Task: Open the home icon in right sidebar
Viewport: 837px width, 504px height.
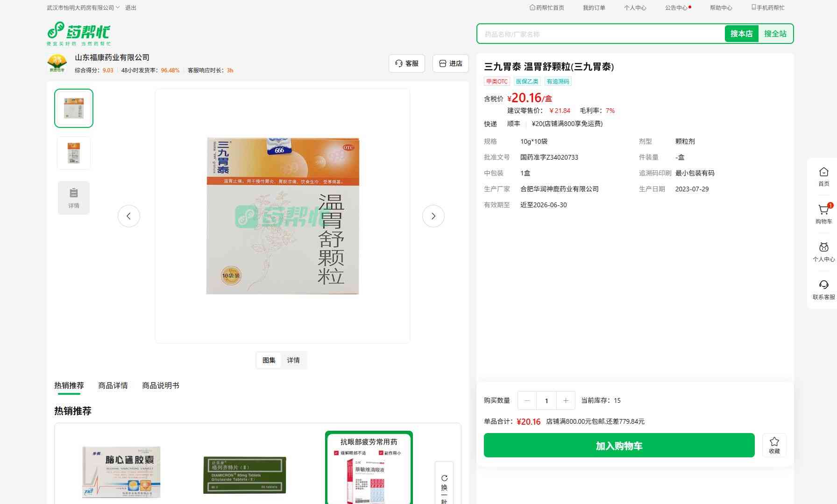Action: (823, 173)
